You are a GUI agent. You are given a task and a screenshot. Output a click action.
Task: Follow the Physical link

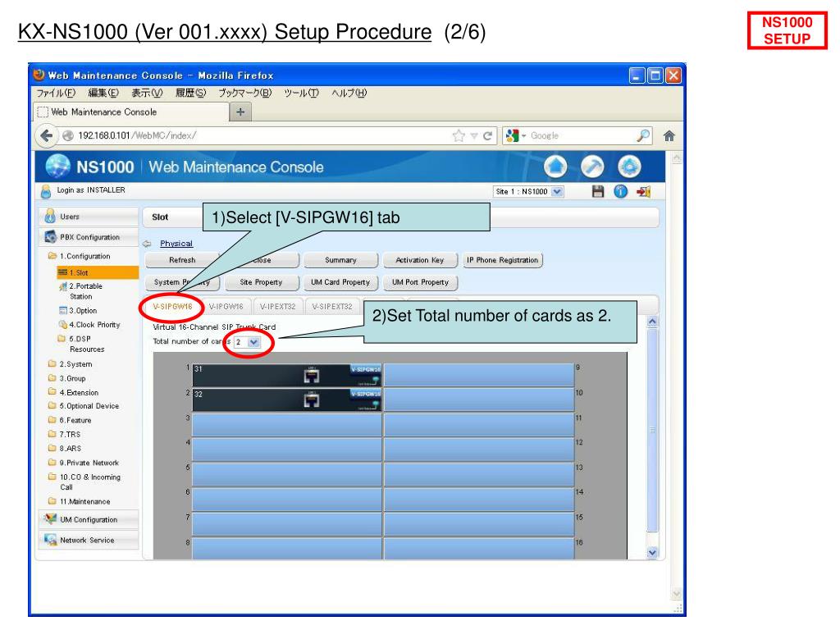click(x=176, y=243)
